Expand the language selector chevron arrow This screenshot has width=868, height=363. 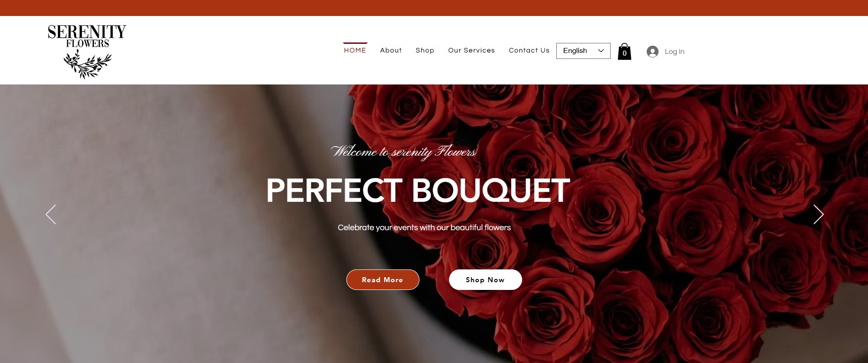click(601, 51)
